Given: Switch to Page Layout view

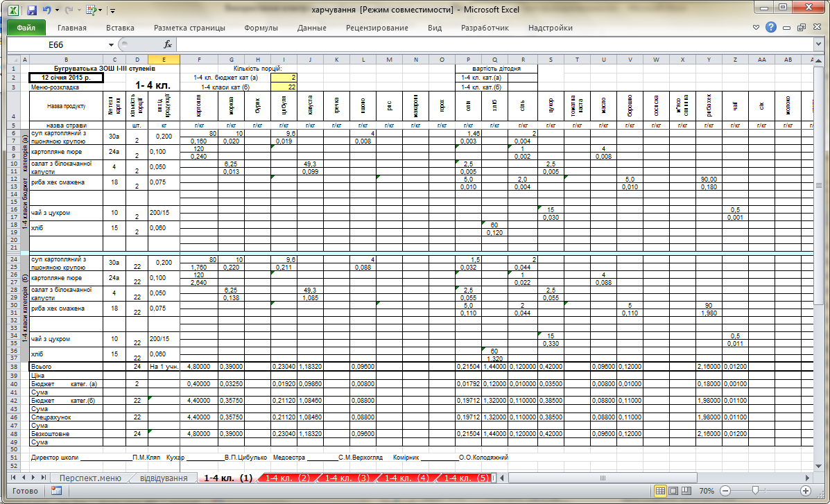Looking at the screenshot, I should (x=675, y=491).
